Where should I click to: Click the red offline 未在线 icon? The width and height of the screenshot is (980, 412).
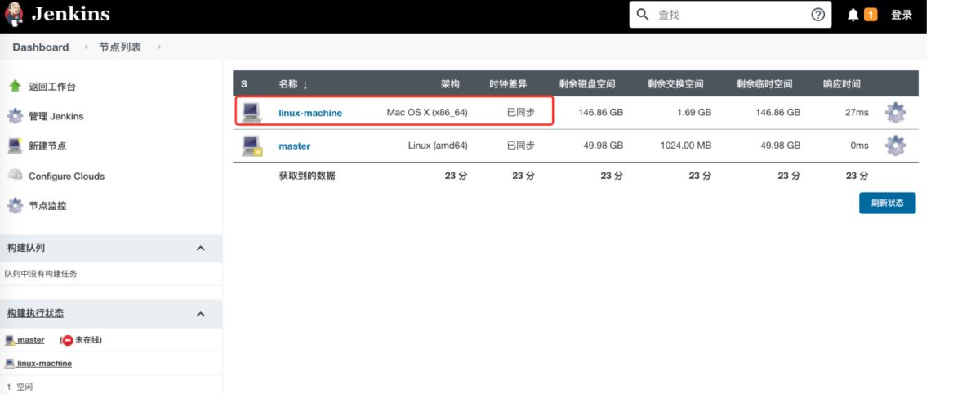pyautogui.click(x=68, y=339)
